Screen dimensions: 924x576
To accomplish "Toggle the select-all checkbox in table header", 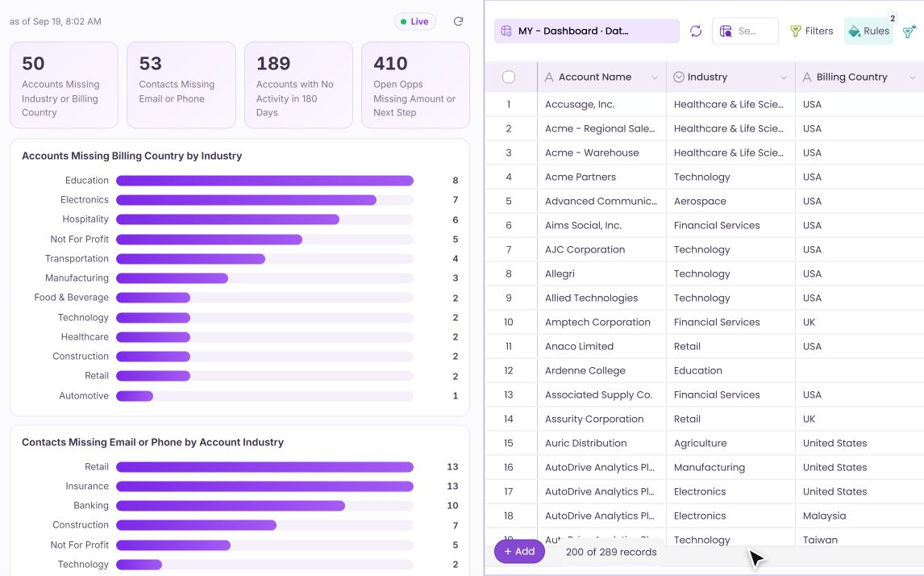I will tap(509, 77).
